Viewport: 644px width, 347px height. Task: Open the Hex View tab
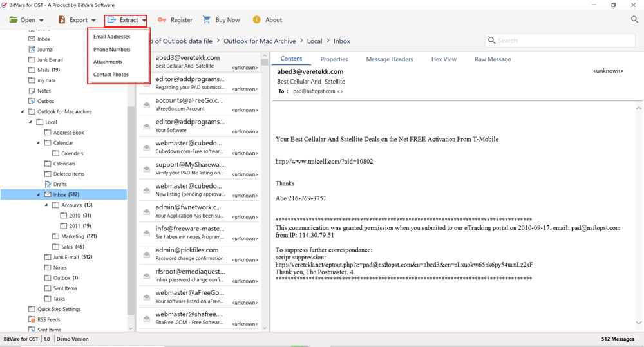tap(444, 59)
